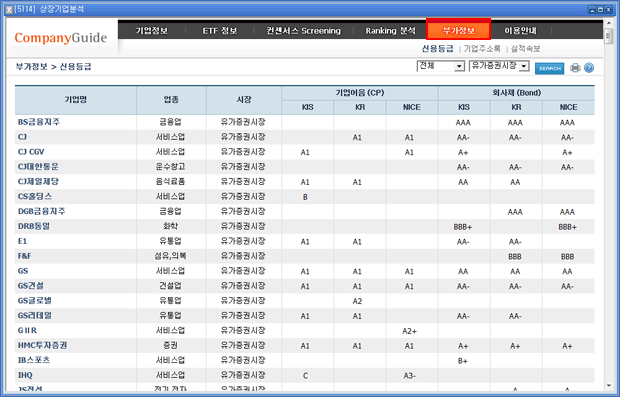Select 음식료품 in the CJ제일제당 row

click(x=171, y=182)
